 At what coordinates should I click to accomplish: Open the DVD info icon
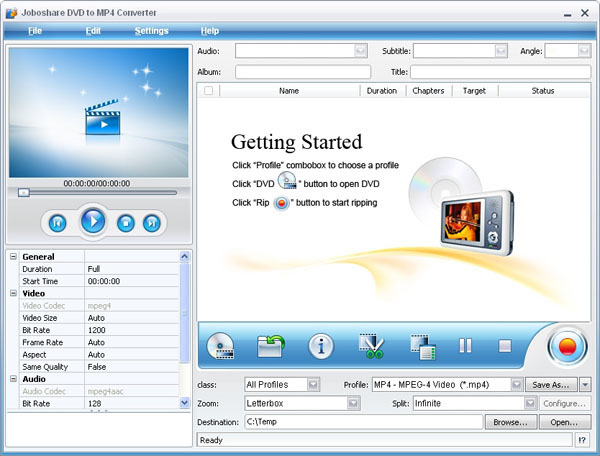click(320, 346)
